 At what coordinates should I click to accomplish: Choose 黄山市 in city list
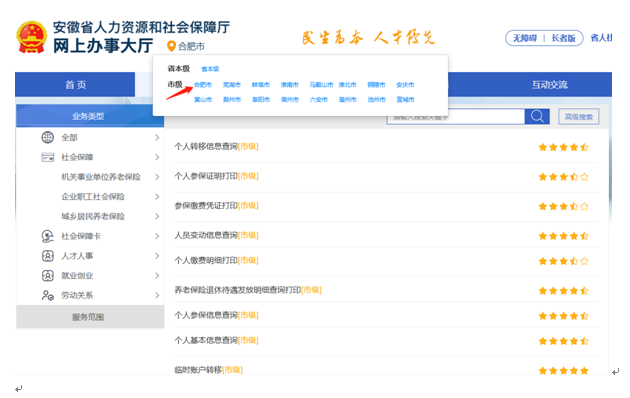[x=203, y=99]
